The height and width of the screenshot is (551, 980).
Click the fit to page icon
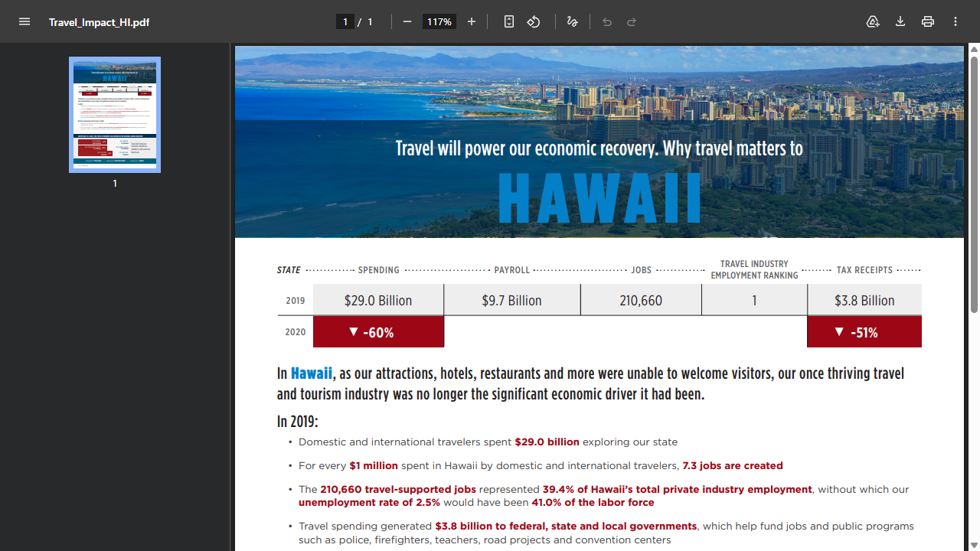click(x=509, y=21)
